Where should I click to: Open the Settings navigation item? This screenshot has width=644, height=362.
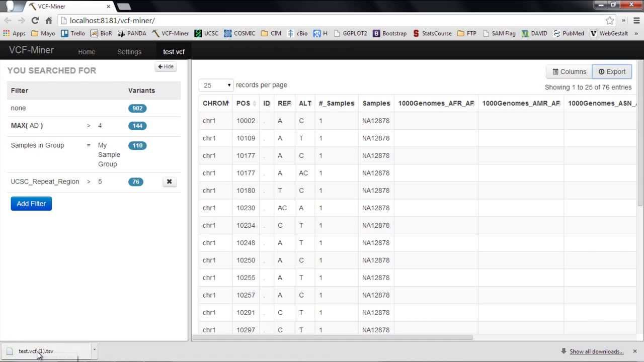[x=129, y=52]
